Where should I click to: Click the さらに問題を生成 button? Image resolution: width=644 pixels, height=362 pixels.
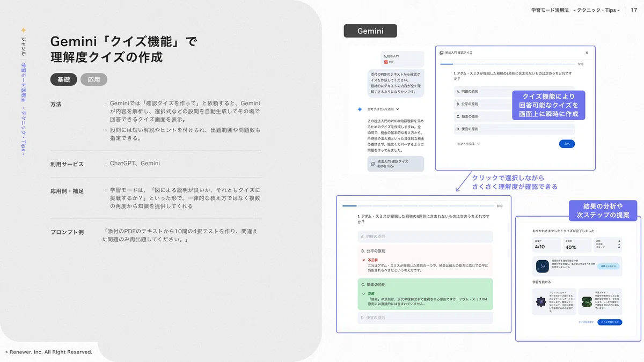[x=610, y=322]
